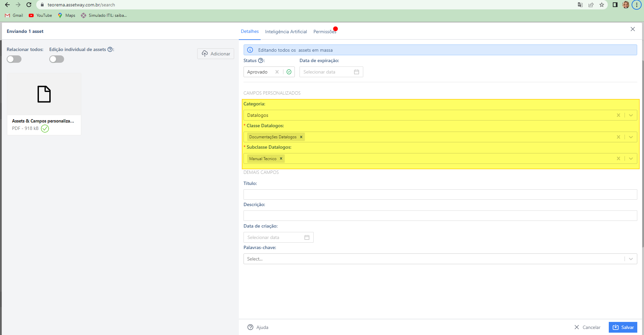This screenshot has width=644, height=335.
Task: Open the Maps bookmark
Action: 66,15
